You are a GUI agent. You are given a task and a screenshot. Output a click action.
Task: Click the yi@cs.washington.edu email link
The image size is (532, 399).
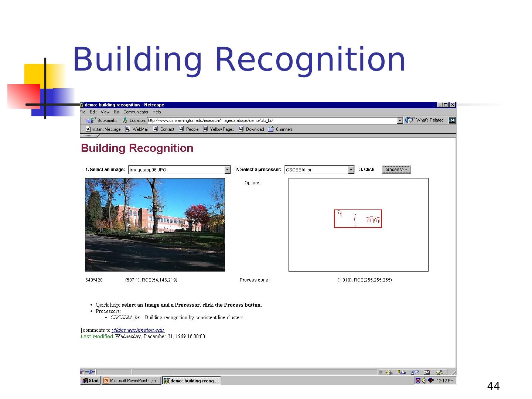[138, 330]
